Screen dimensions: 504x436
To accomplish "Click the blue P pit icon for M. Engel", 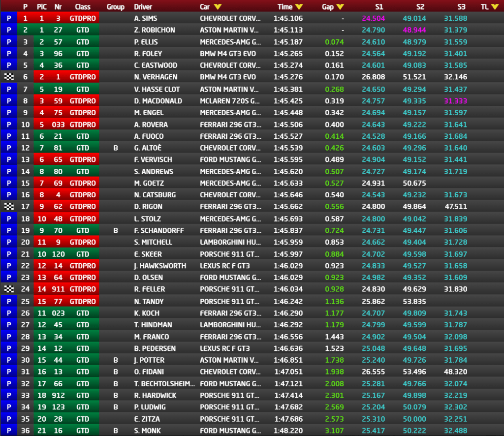I will click(x=9, y=113).
